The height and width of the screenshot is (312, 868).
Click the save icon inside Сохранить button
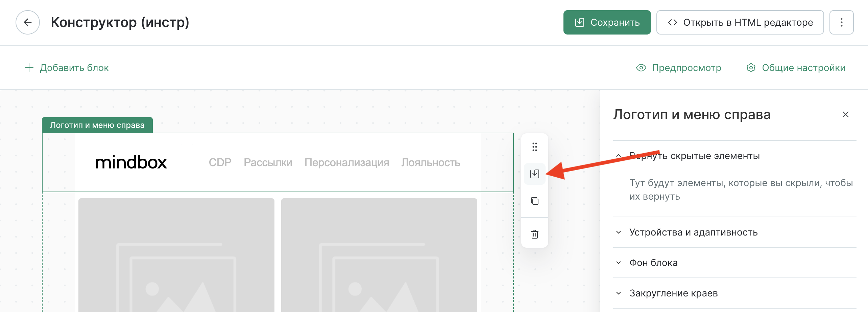coord(580,22)
